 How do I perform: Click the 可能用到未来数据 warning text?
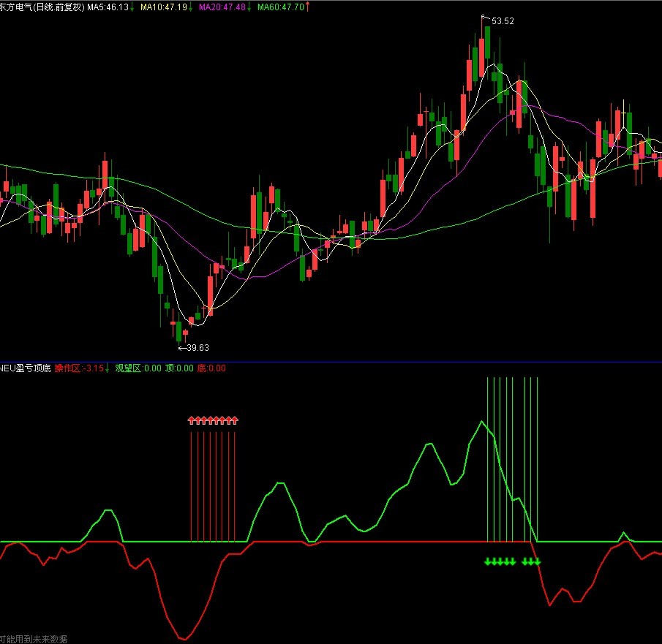[34, 639]
